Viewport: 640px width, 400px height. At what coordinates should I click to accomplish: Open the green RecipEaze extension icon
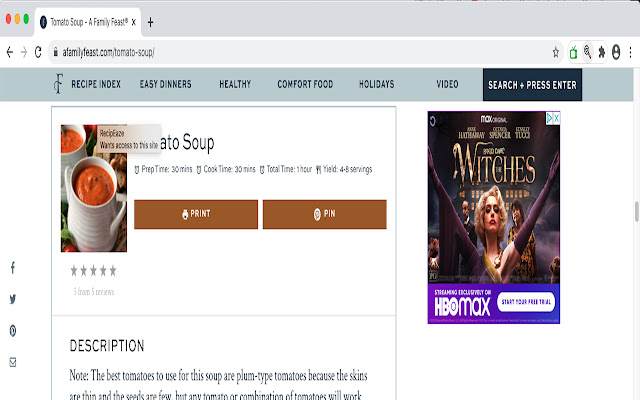(573, 52)
